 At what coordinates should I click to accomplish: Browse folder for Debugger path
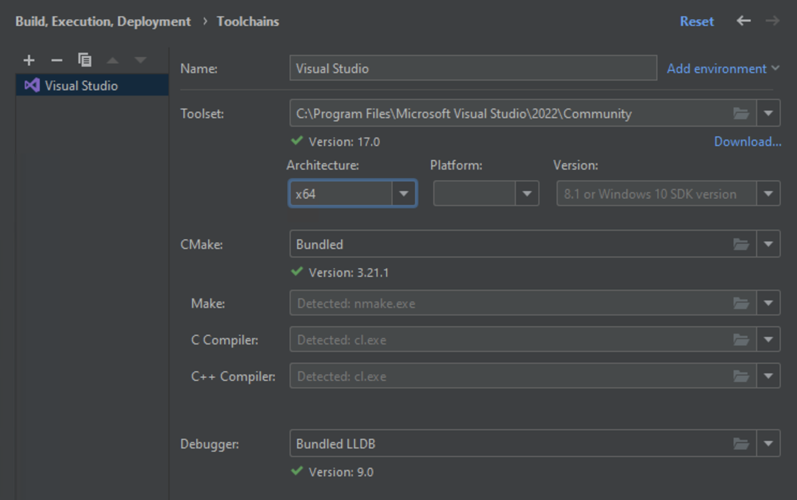tap(741, 444)
